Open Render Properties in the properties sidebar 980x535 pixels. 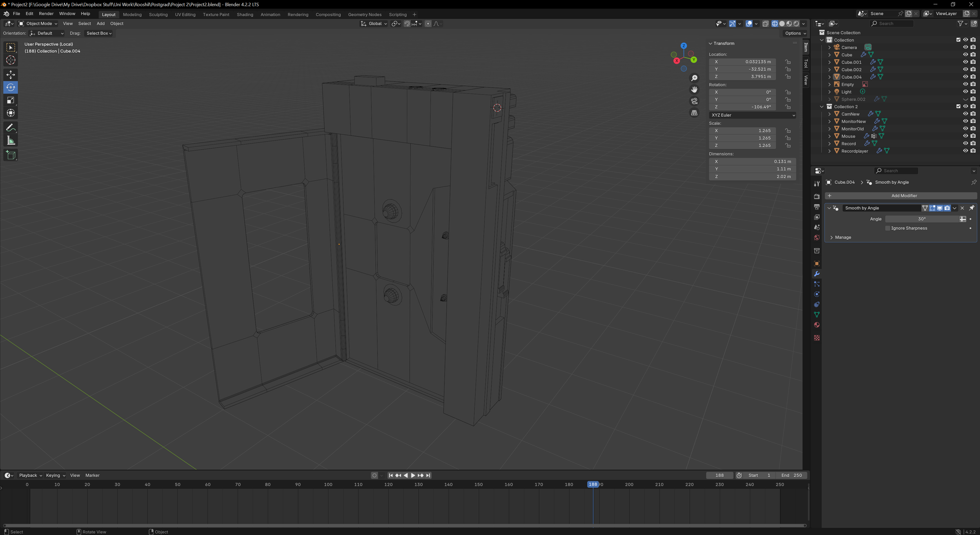click(x=817, y=197)
